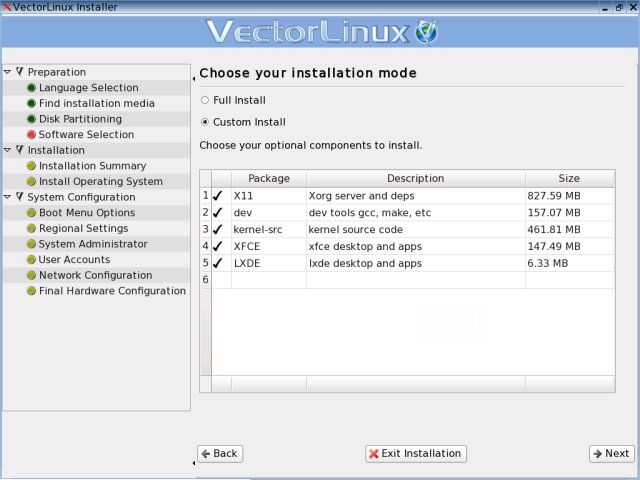This screenshot has width=640, height=480.
Task: Click the '147.49 MB' size cell
Action: 570,246
